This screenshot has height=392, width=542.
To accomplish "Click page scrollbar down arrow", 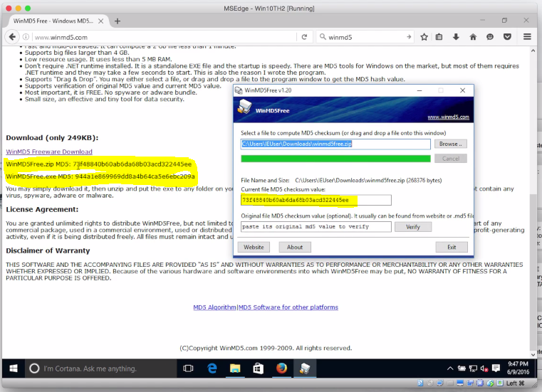I will (533, 354).
